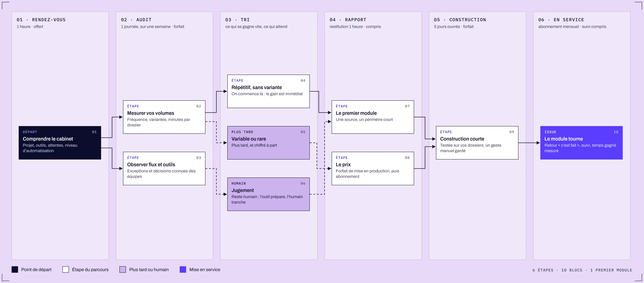Select the Comprendre le cabinet departure block
Viewport: 644px width, 283px height.
coord(60,143)
